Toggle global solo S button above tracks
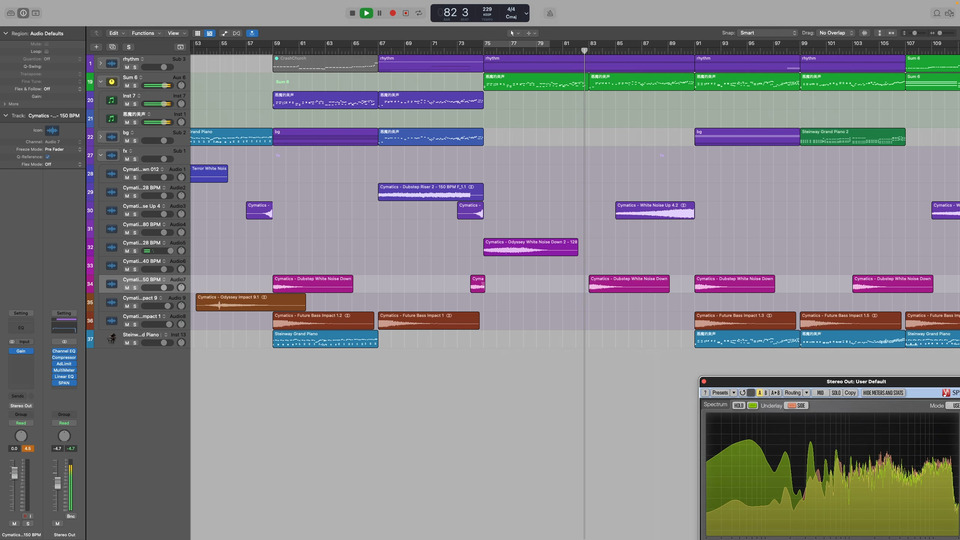The image size is (960, 540). [129, 47]
